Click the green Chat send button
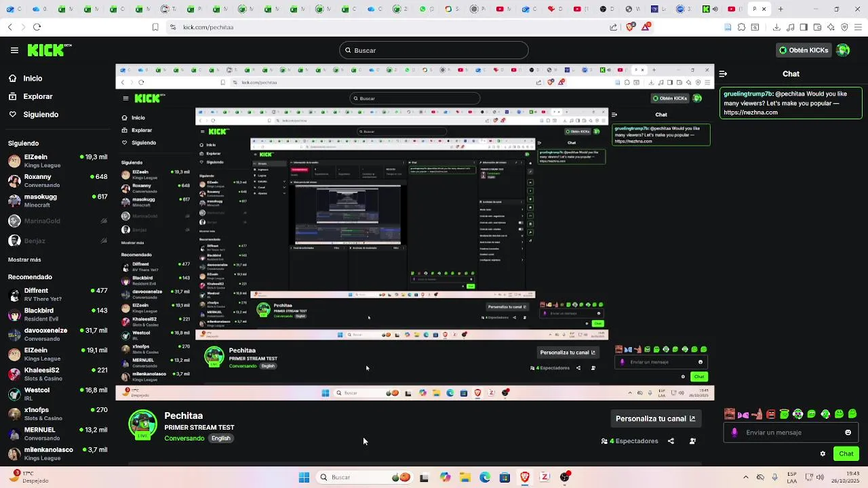The width and height of the screenshot is (868, 488). click(x=846, y=454)
